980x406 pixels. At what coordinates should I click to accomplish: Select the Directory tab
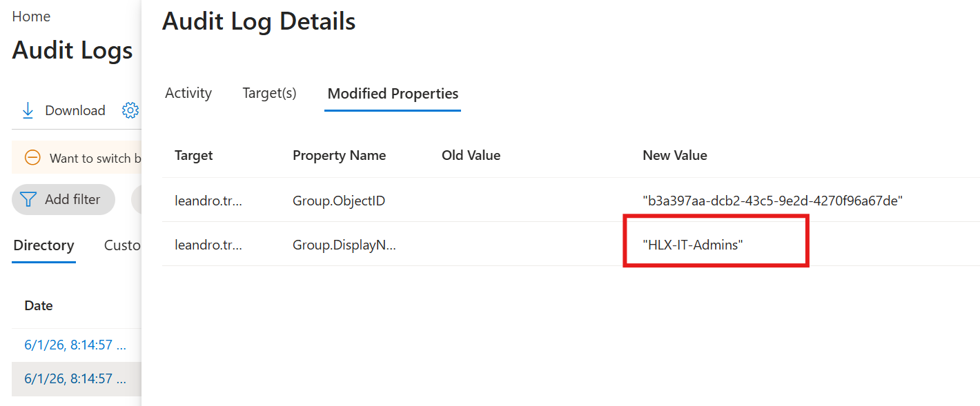click(x=43, y=245)
